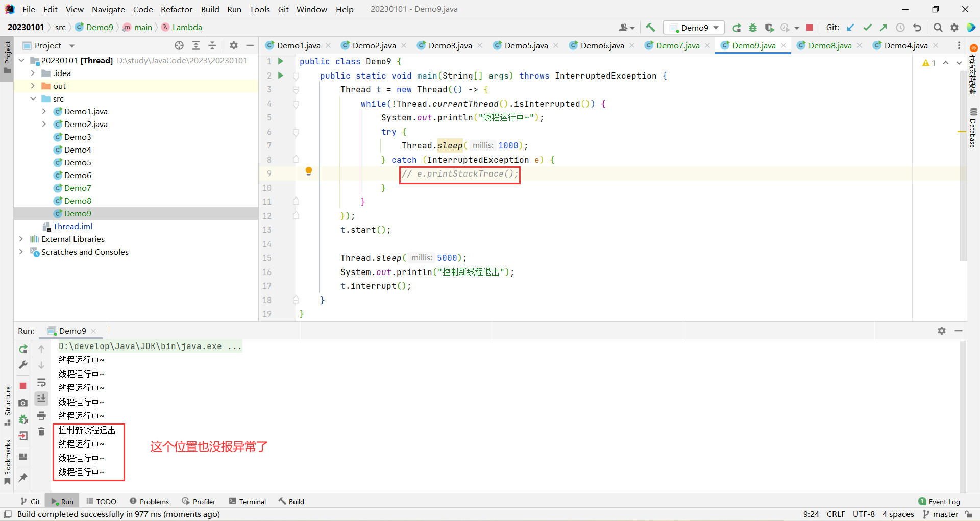The image size is (980, 521).
Task: Stop process in Run panel sidebar
Action: tap(23, 386)
